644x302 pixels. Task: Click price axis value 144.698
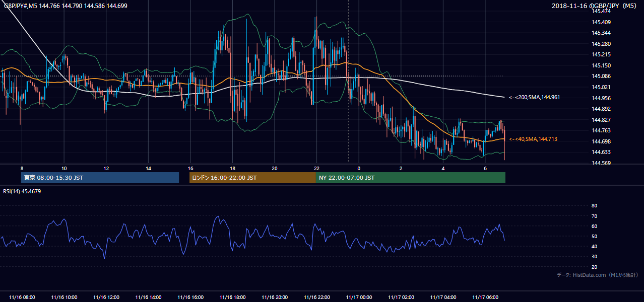pos(601,141)
